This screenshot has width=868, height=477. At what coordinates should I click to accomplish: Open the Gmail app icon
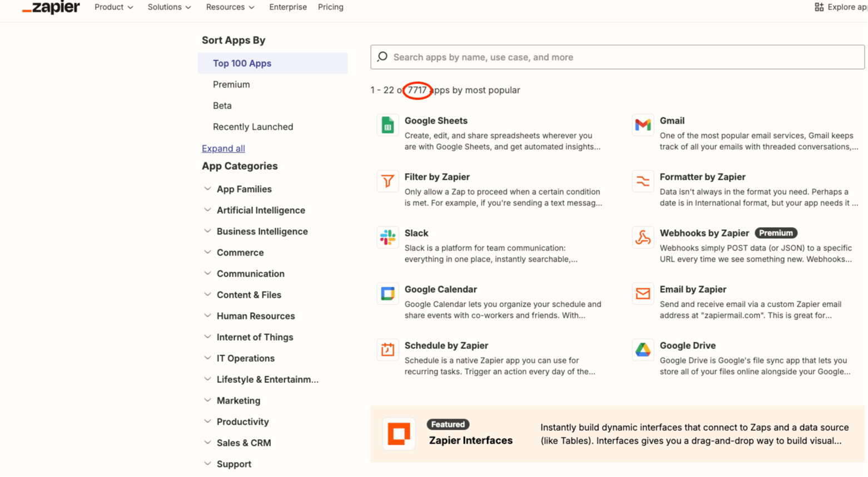[x=643, y=125]
